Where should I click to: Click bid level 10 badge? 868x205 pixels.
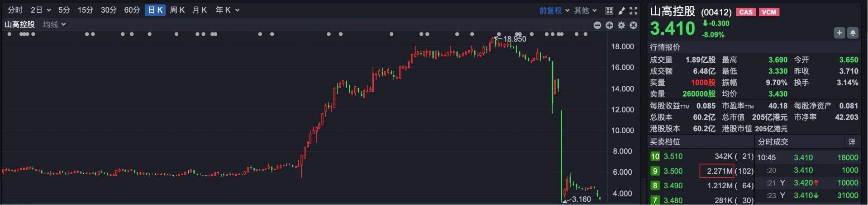pos(655,157)
